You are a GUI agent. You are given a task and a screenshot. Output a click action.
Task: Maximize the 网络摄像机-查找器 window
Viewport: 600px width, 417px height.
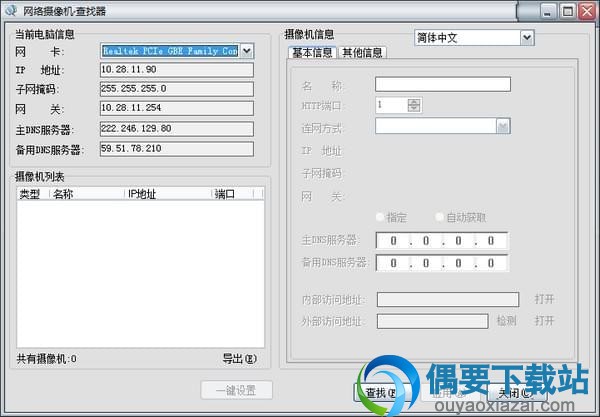point(568,11)
